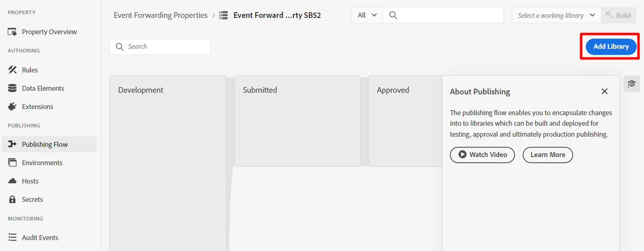The width and height of the screenshot is (644, 251).
Task: Click the Environments window icon
Action: point(13,163)
